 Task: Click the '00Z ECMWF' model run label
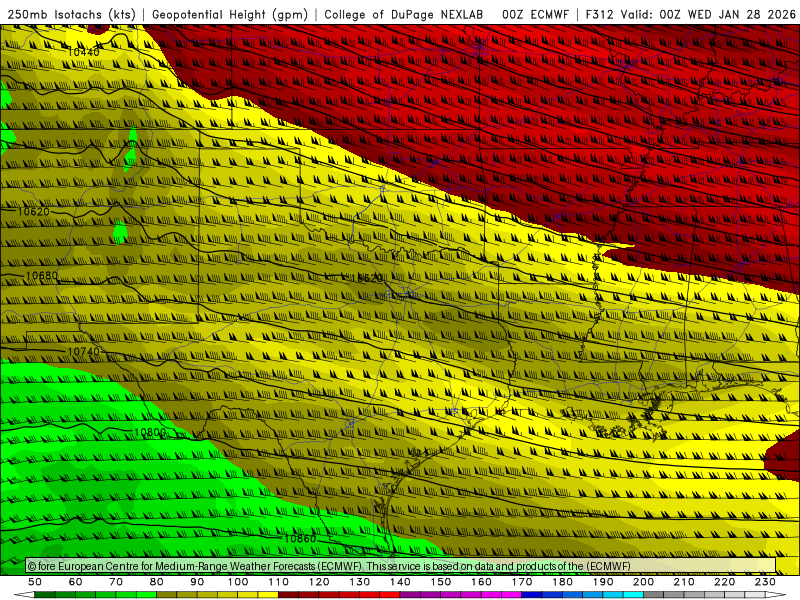click(x=535, y=15)
